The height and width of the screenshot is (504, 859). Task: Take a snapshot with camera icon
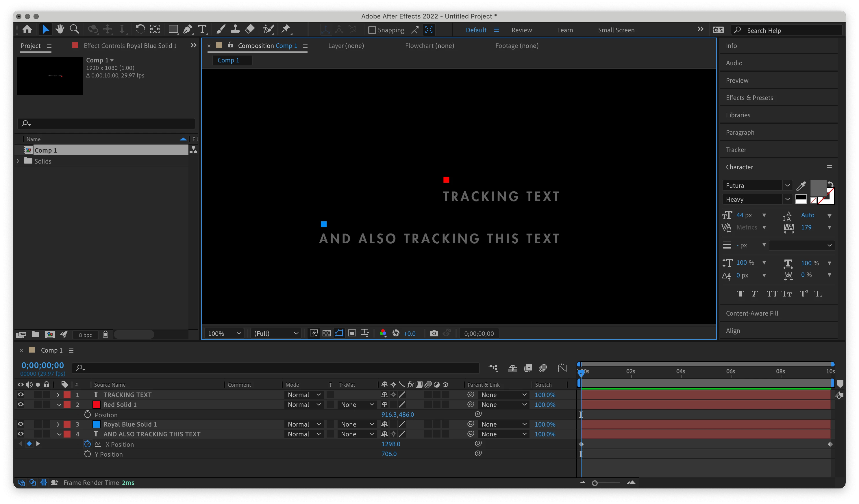click(434, 333)
